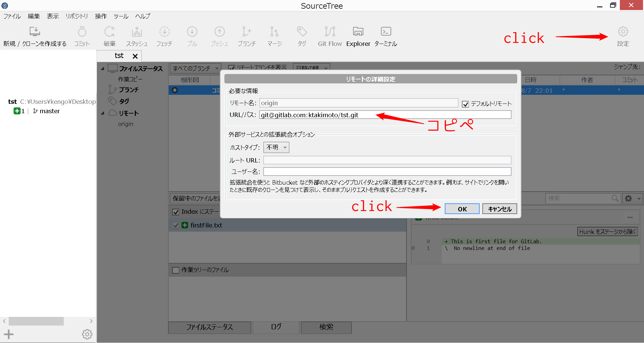
Task: Open the ヘルプ menu
Action: [143, 16]
